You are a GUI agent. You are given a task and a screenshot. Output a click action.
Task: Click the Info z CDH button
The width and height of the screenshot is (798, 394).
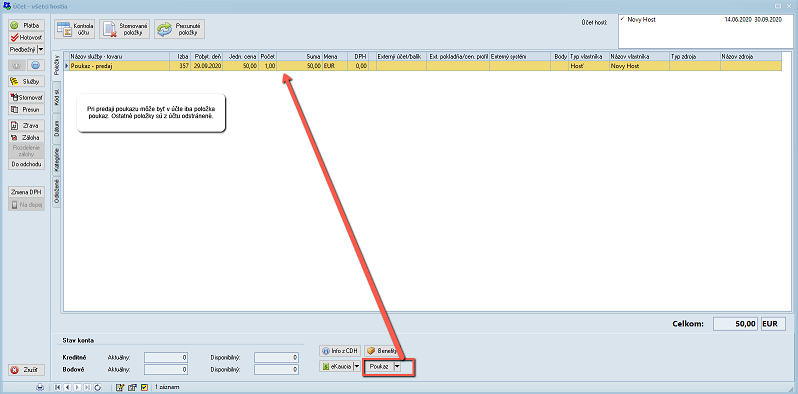pos(340,351)
